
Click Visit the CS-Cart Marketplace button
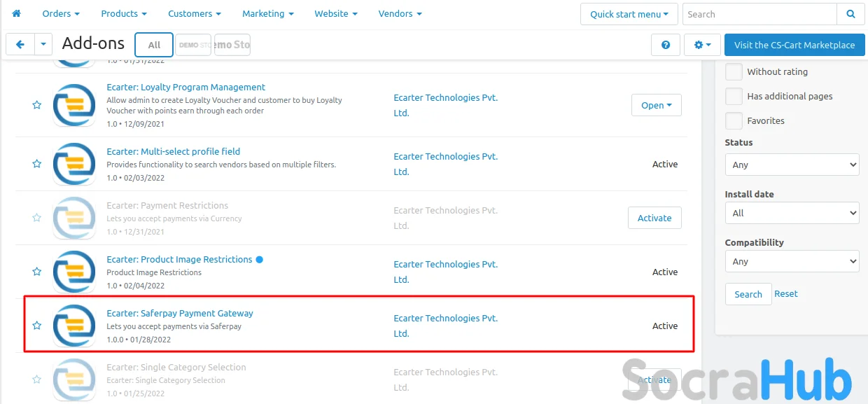click(x=794, y=45)
